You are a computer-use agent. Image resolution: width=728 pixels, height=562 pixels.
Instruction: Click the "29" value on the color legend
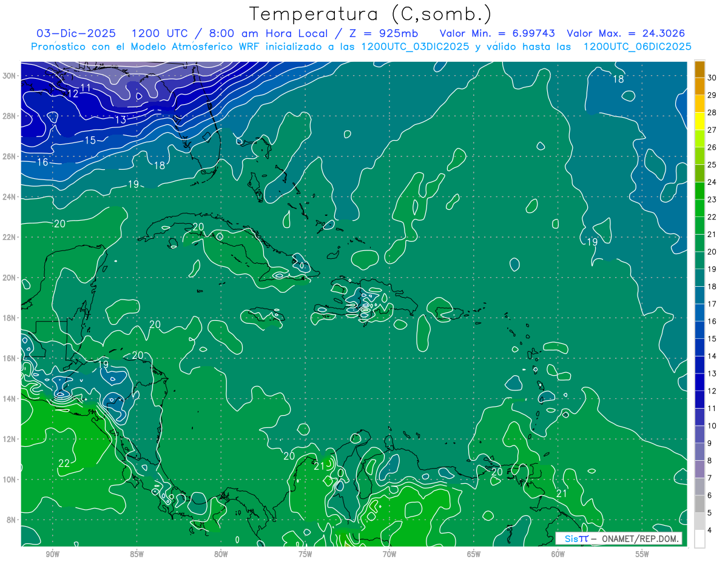[x=712, y=95]
